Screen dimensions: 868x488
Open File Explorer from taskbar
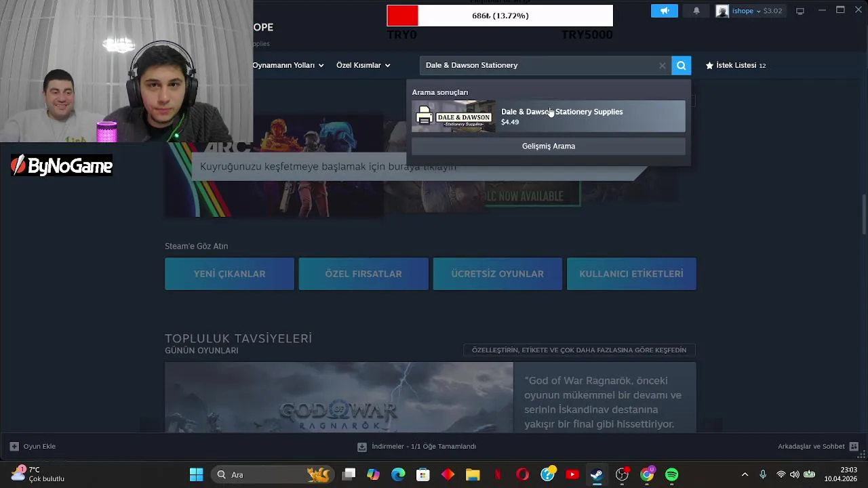[473, 474]
